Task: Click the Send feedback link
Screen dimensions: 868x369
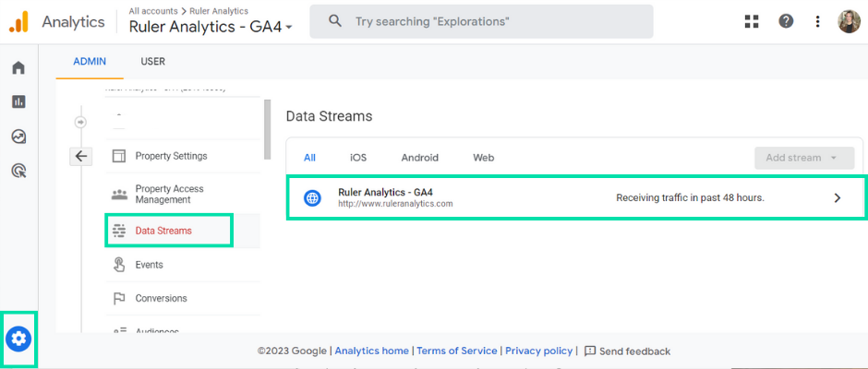Action: pyautogui.click(x=634, y=351)
